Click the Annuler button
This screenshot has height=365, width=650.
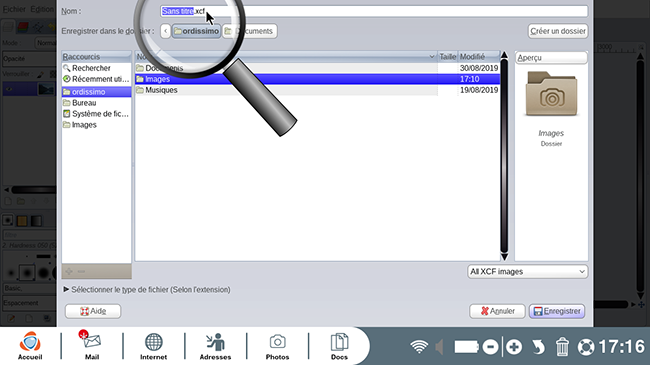[x=497, y=311]
